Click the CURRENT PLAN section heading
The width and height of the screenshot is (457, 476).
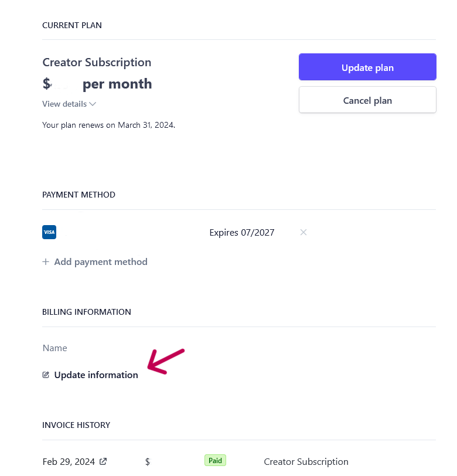(x=72, y=25)
